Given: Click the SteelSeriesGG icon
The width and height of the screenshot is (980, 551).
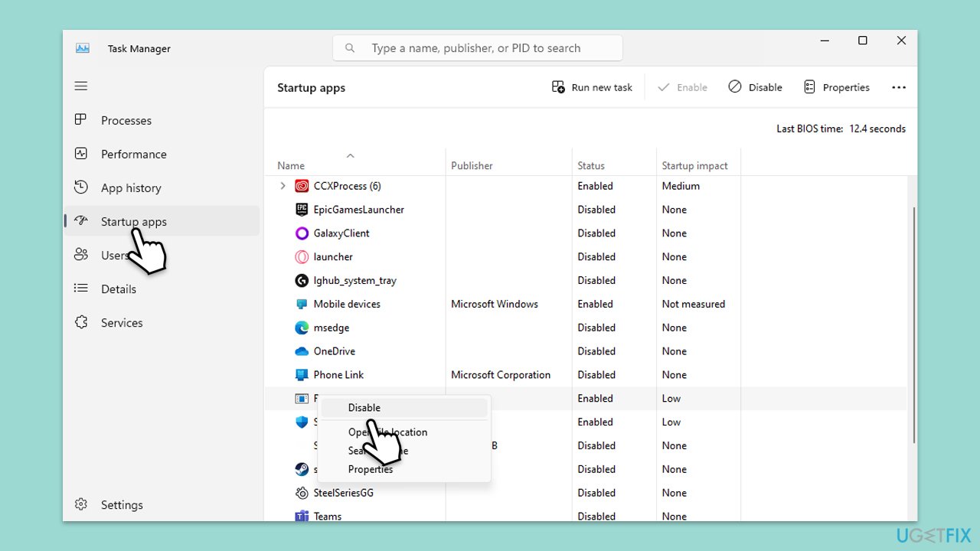Looking at the screenshot, I should [302, 493].
